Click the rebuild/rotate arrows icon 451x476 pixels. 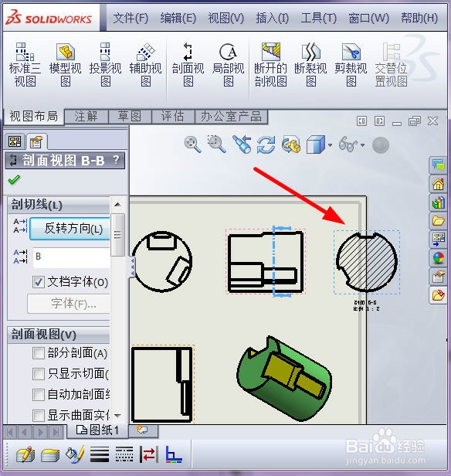click(x=266, y=144)
